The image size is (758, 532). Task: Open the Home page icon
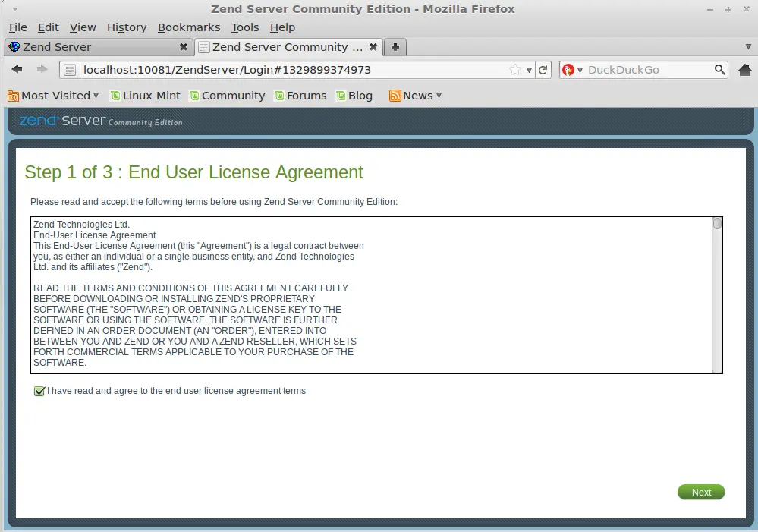point(745,70)
